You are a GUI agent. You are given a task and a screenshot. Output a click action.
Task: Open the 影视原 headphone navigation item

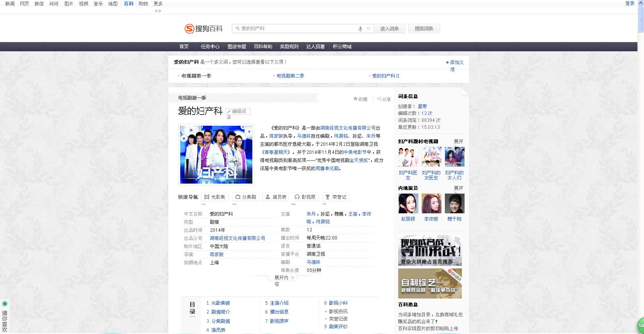pyautogui.click(x=305, y=197)
